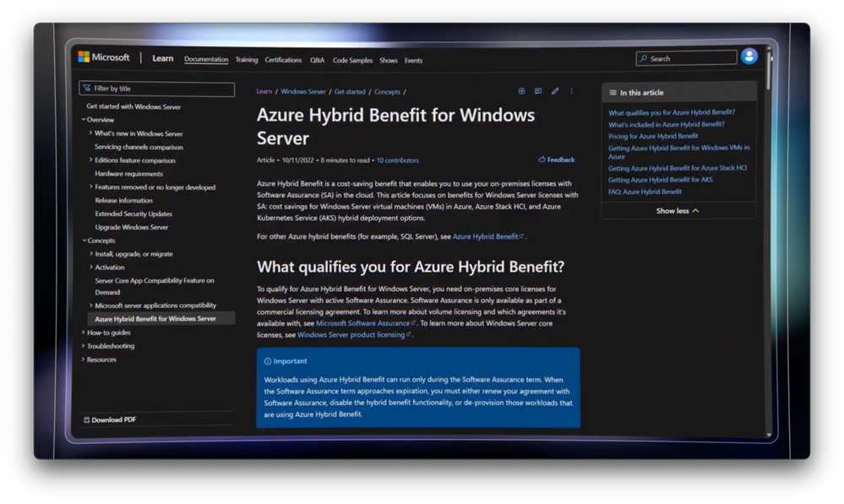Collapse the Concepts tree section
The height and width of the screenshot is (504, 844).
84,241
